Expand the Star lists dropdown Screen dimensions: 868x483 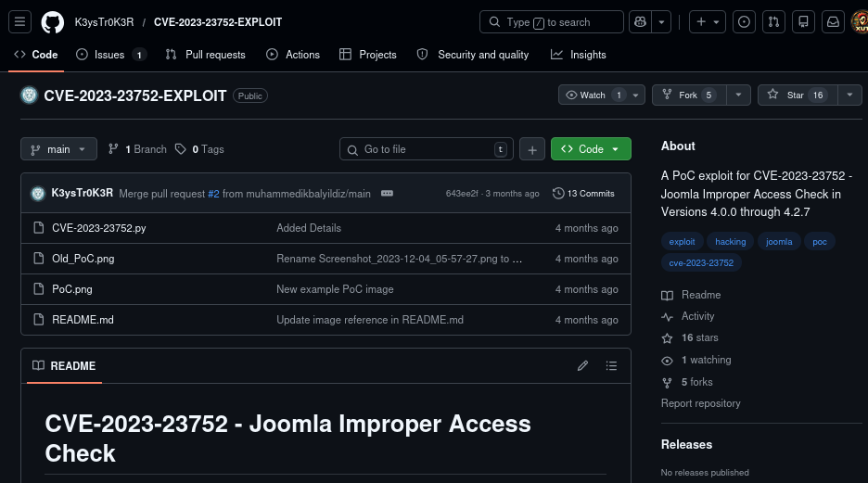(849, 95)
